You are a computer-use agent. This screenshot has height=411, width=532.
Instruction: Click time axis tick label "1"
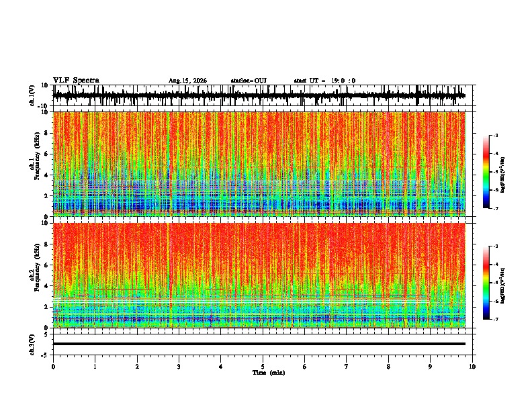point(95,367)
